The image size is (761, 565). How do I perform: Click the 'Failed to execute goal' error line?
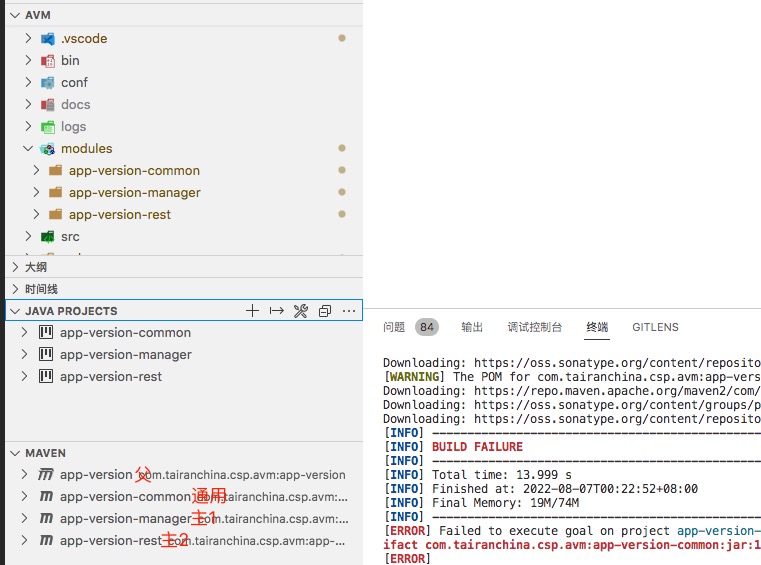pos(572,531)
